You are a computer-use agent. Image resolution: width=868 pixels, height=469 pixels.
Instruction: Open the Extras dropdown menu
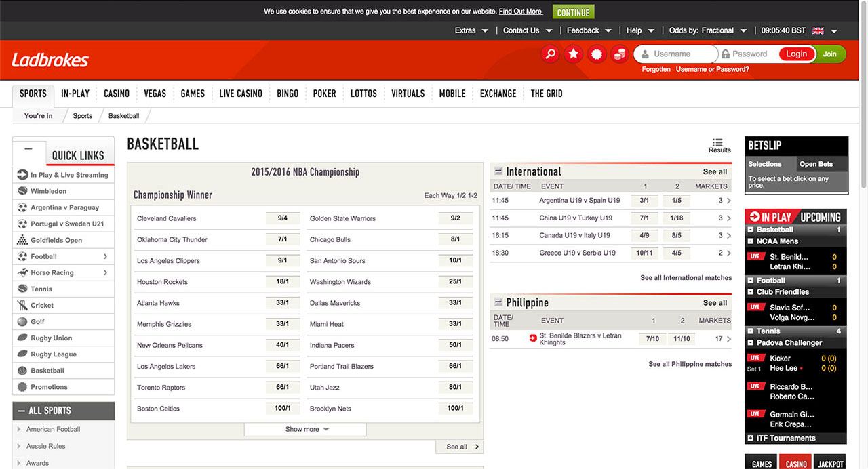pos(471,30)
